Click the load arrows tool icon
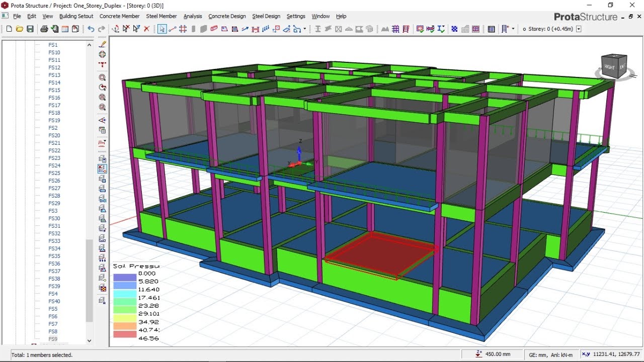The width and height of the screenshot is (644, 362). [266, 29]
